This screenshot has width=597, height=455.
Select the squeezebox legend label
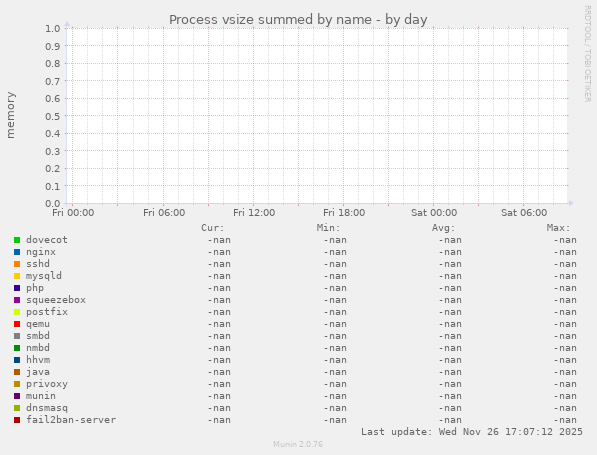[56, 300]
